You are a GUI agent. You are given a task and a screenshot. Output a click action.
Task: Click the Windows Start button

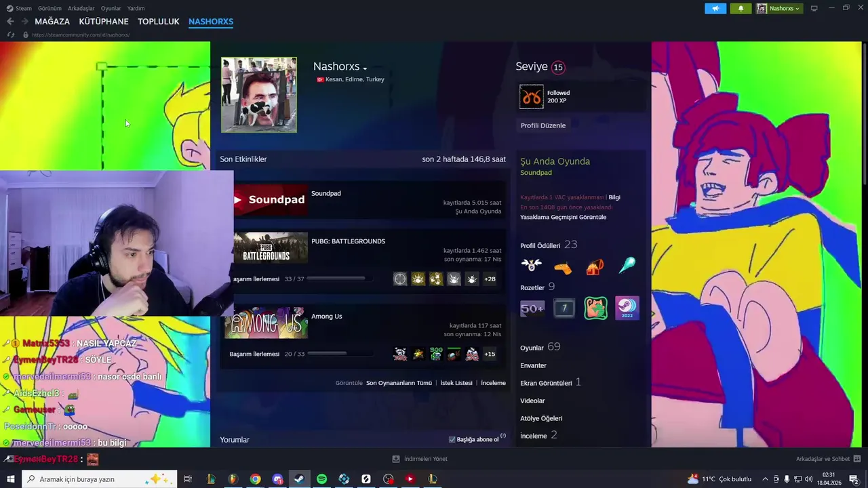coord(10,479)
